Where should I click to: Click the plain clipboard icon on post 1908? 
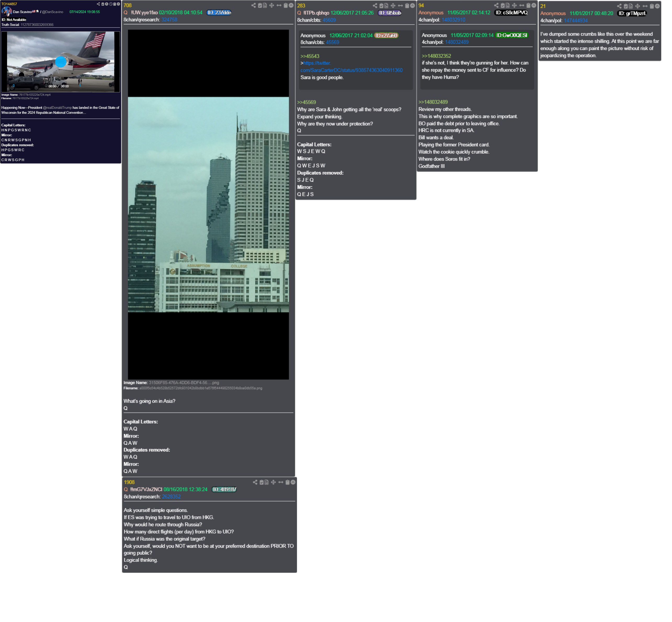click(287, 482)
